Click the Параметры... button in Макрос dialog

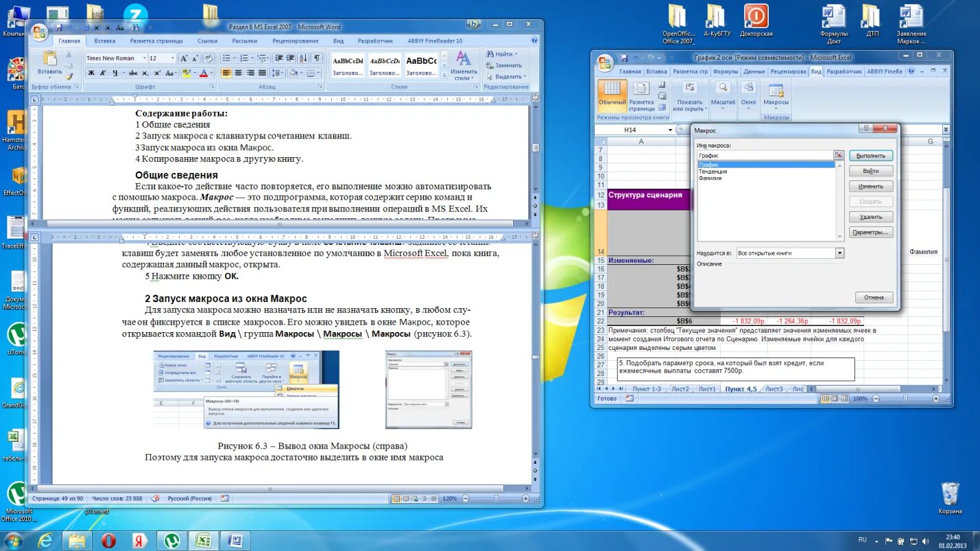coord(871,233)
